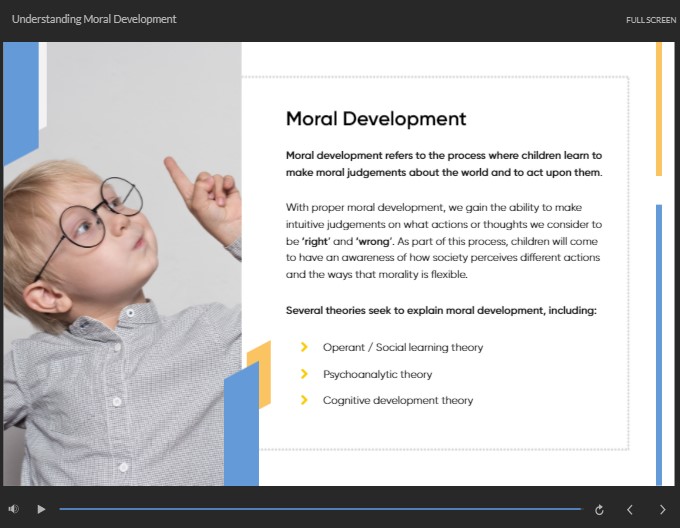Screen dimensions: 680x528
Task: Replay the slide with the circular arrow
Action: click(x=599, y=510)
